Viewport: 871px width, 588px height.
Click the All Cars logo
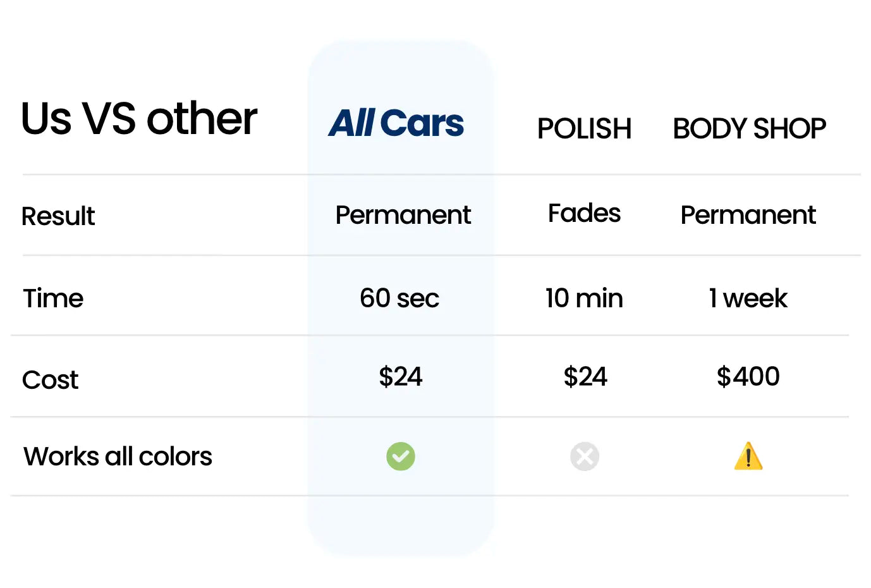tap(396, 123)
